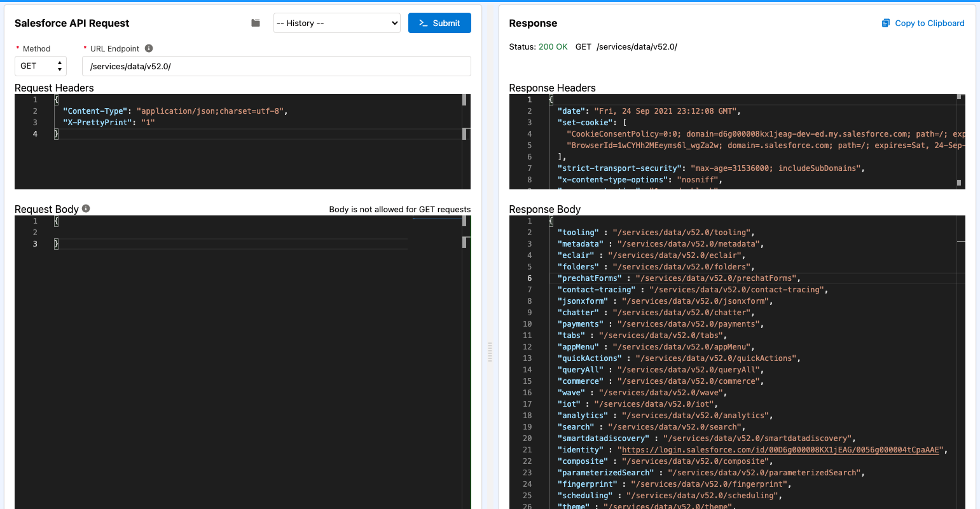Click the "prechatForms" key

tap(590, 278)
